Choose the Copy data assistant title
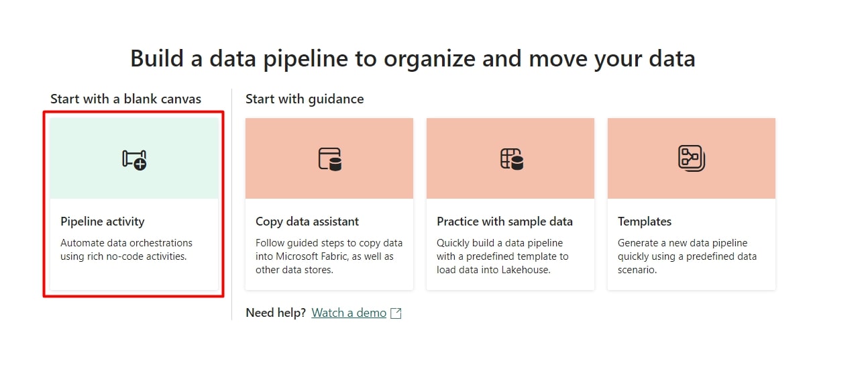Screen dimensions: 868x388 (x=307, y=222)
